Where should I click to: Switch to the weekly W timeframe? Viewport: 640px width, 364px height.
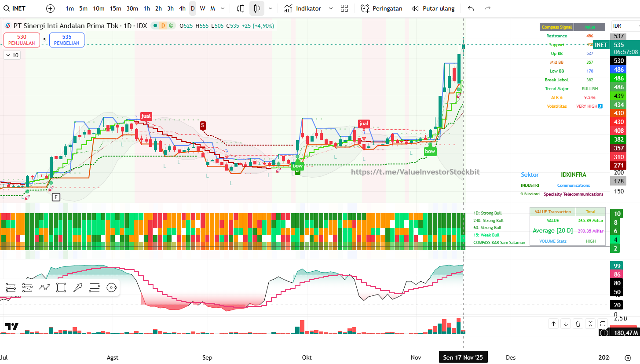[x=202, y=8]
